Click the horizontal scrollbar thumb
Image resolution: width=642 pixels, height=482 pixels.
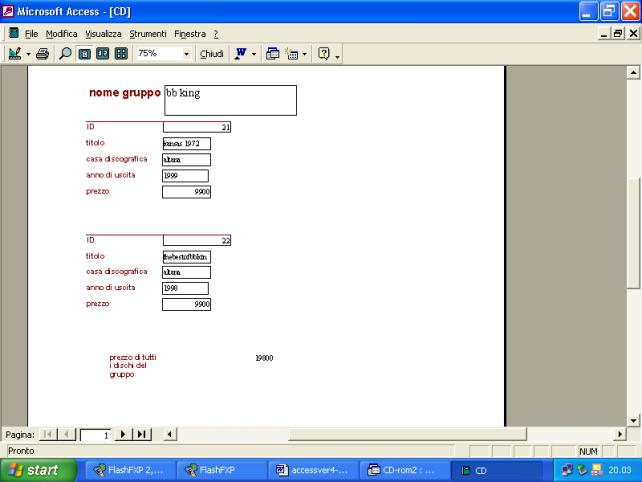[407, 434]
